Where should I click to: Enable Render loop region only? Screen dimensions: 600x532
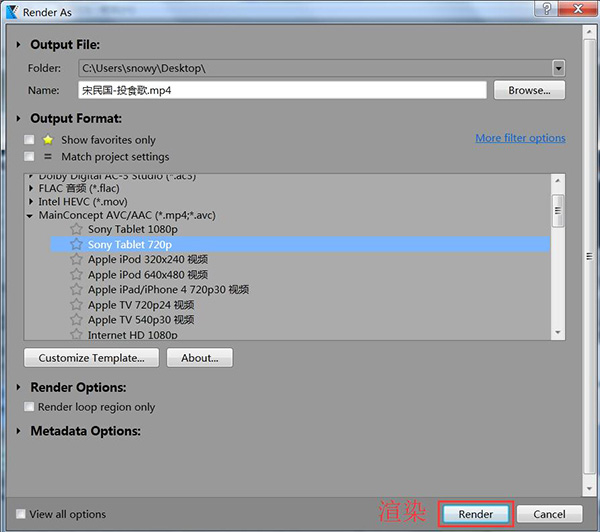pyautogui.click(x=29, y=407)
